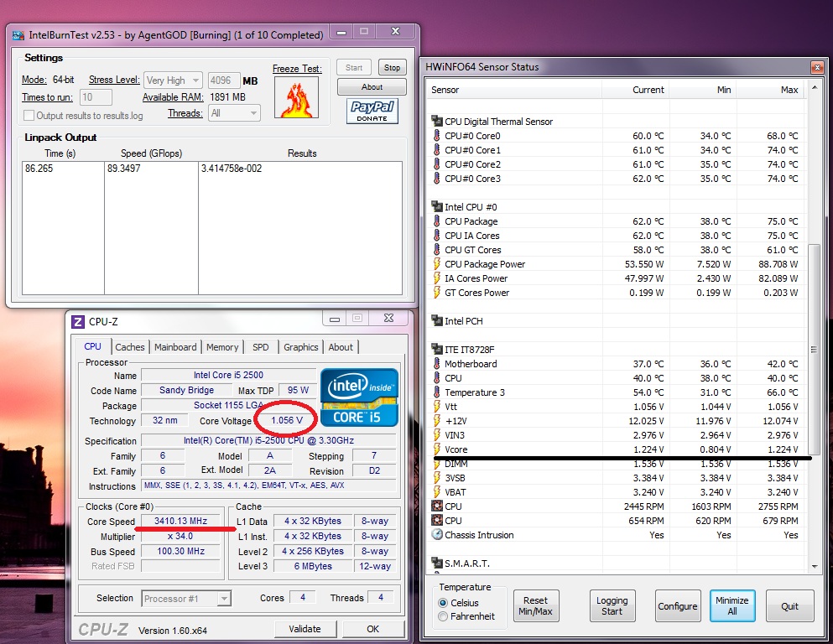Click the PayPal Donate icon
This screenshot has width=833, height=644.
pos(372,111)
